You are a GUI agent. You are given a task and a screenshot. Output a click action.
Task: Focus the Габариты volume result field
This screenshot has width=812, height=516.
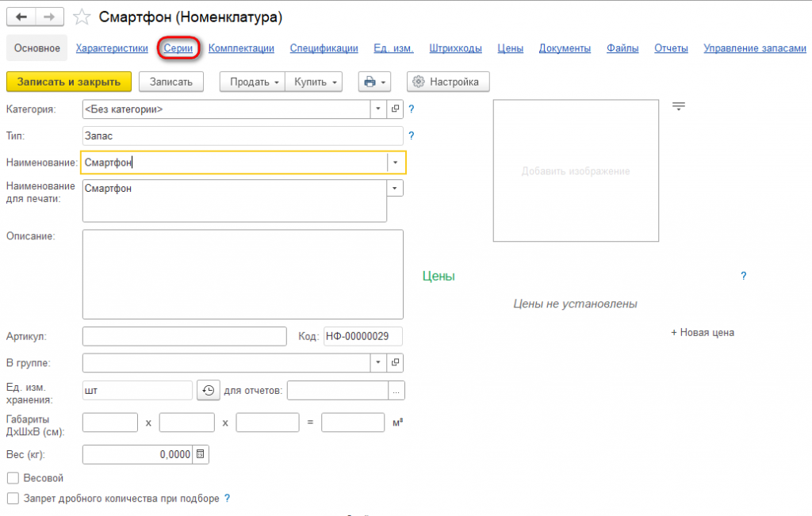(x=353, y=422)
